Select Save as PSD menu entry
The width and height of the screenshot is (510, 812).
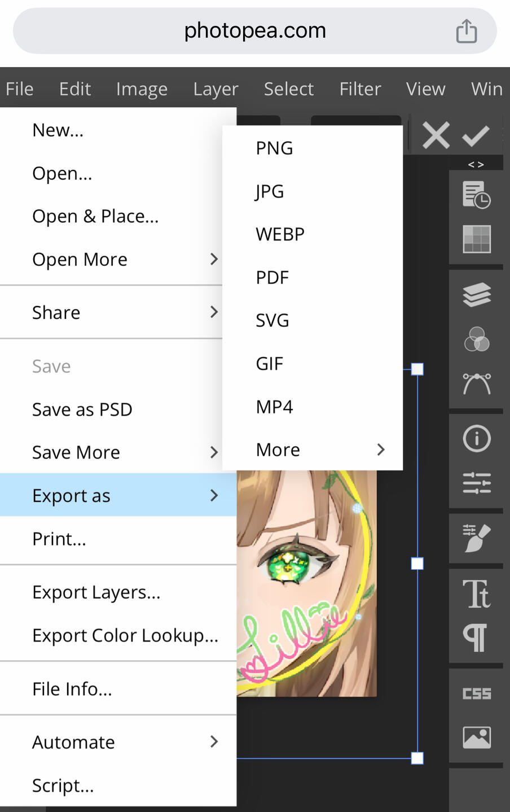click(x=82, y=409)
